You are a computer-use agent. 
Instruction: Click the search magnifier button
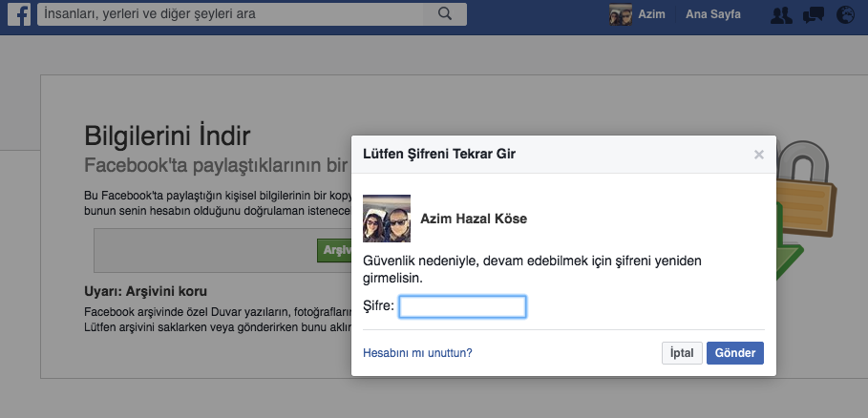pos(445,14)
